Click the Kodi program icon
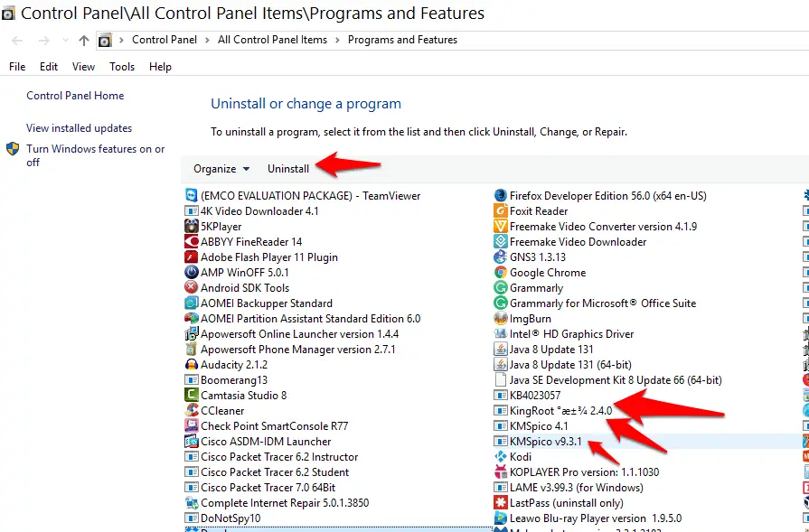This screenshot has height=532, width=809. point(501,457)
